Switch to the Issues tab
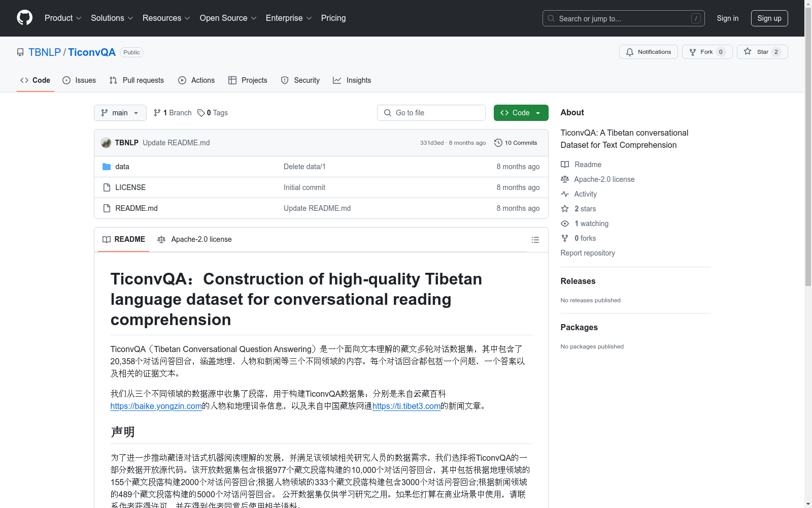 (79, 80)
